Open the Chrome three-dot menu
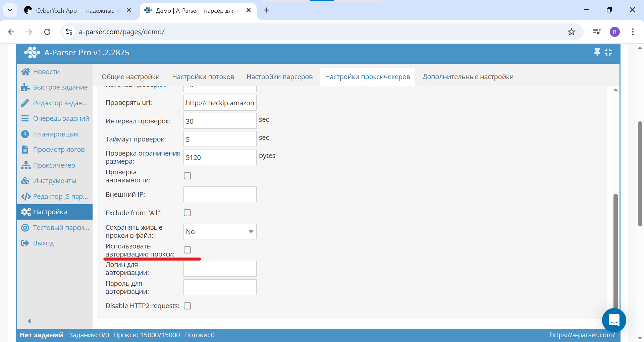 tap(633, 32)
